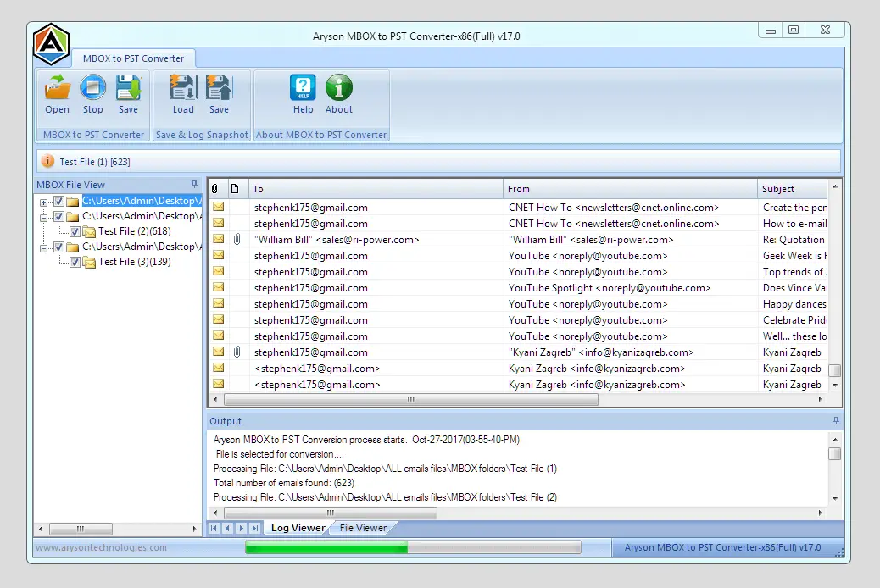Switch to the File Viewer tab
The image size is (880, 588).
(363, 528)
